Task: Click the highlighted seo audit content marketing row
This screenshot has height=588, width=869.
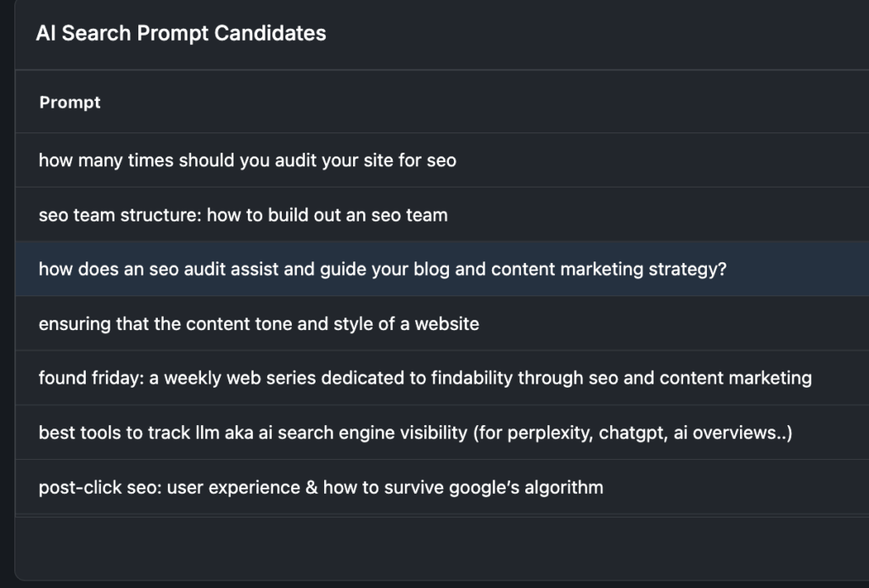Action: coord(382,269)
